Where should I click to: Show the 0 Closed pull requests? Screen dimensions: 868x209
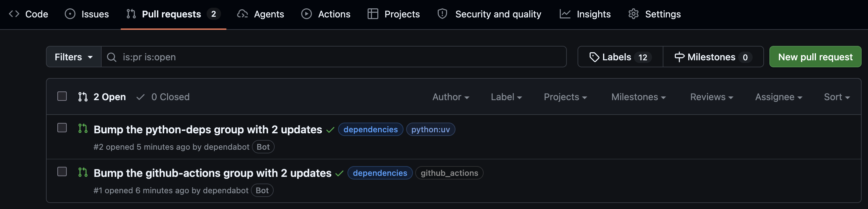163,97
